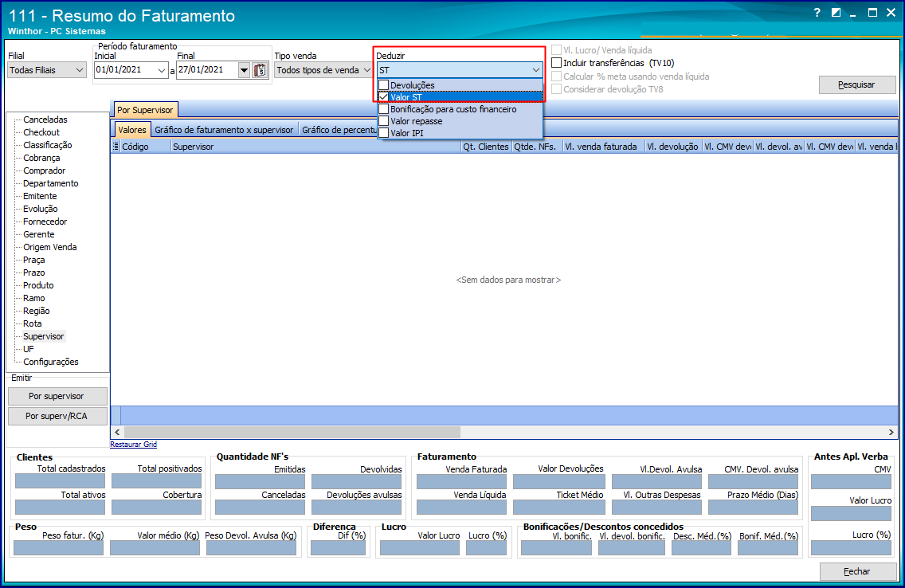This screenshot has height=588, width=905.
Task: Select the Por Supervisor tab
Action: click(x=145, y=110)
